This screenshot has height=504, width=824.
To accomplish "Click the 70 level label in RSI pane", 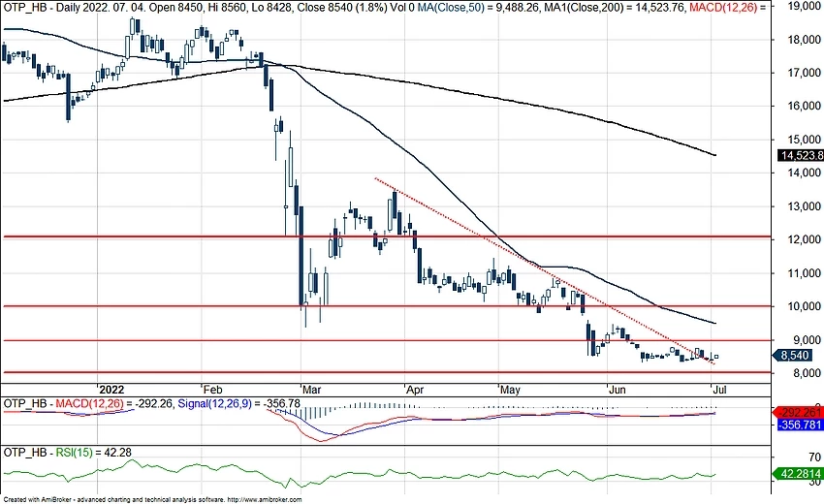I will coord(815,457).
